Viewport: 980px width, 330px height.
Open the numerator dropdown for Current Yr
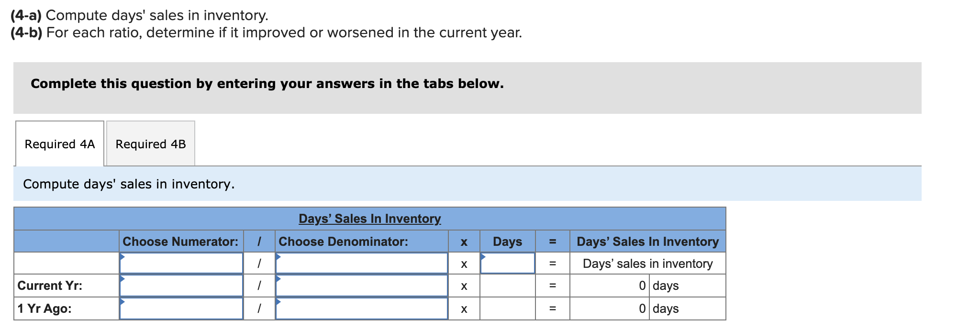pyautogui.click(x=181, y=286)
